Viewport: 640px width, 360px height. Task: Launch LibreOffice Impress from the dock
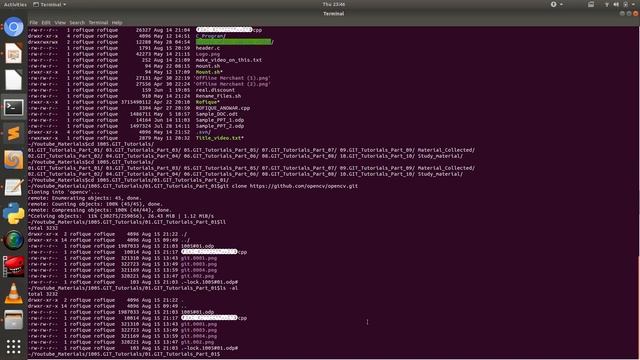coord(13,53)
